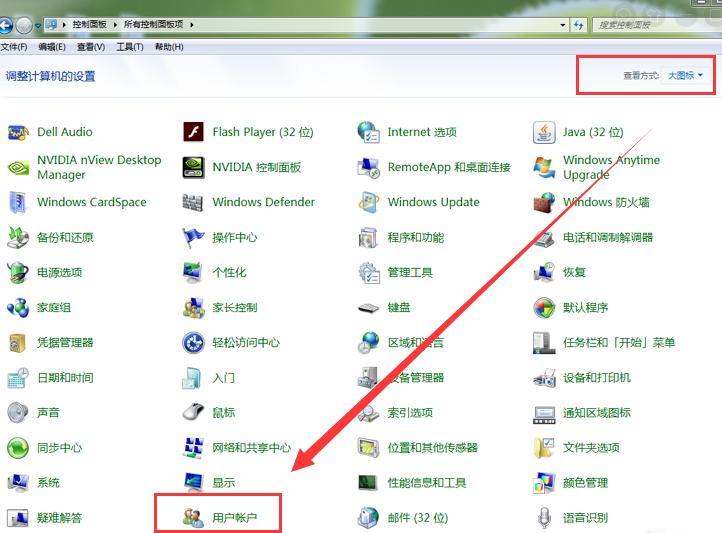
Task: Expand the address bar history dropdown arrow
Action: [x=562, y=25]
